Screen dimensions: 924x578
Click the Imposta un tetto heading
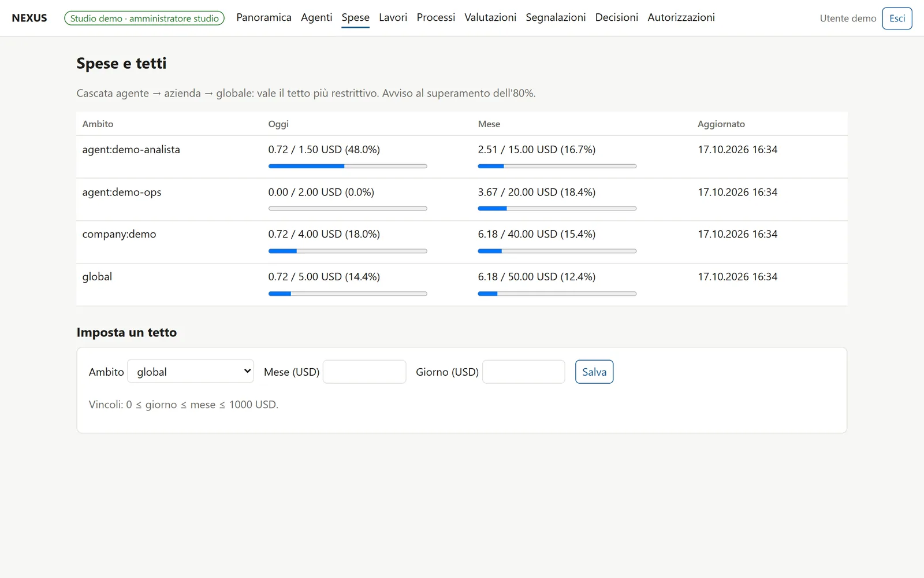point(126,332)
